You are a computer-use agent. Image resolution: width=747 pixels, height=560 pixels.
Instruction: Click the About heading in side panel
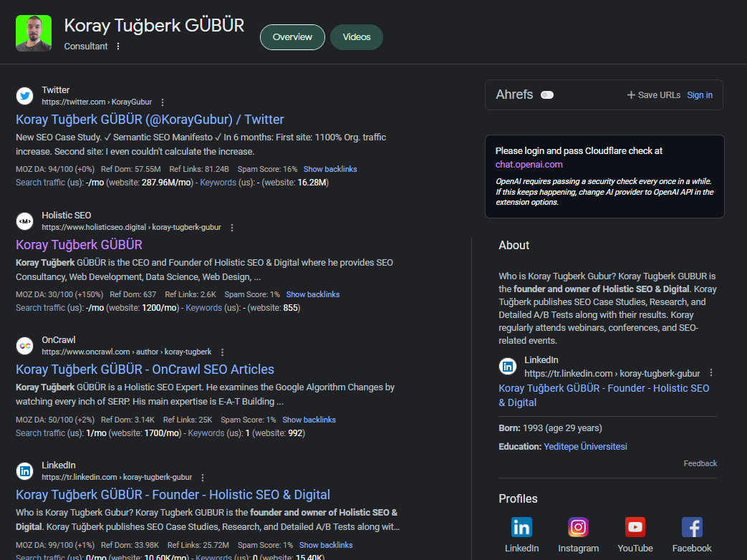tap(514, 245)
